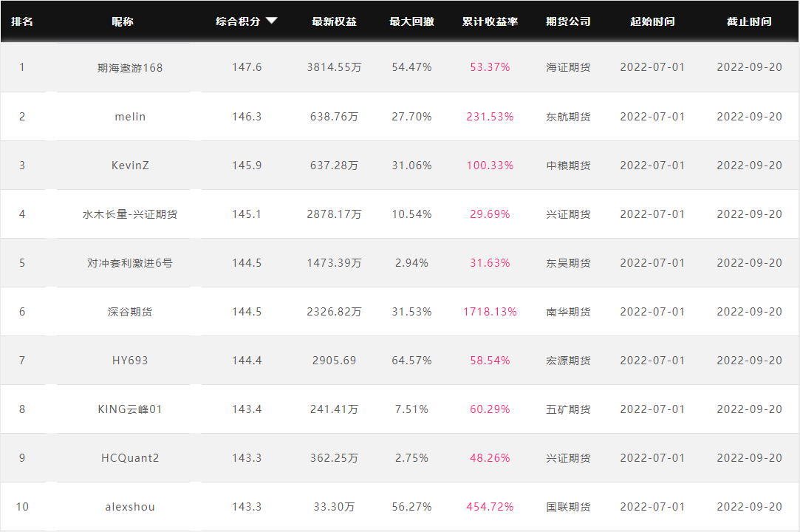Select equity value 1473.39万
The image size is (800, 532).
coord(334,263)
